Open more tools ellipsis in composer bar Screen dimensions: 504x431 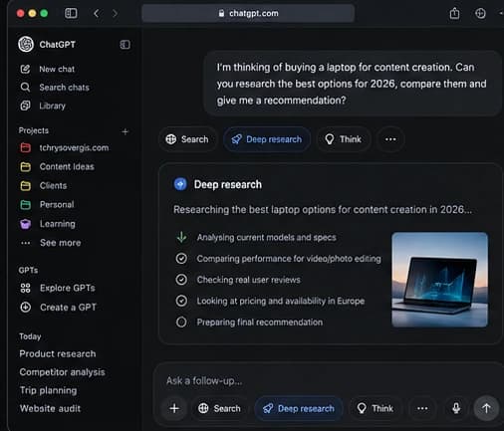[422, 408]
